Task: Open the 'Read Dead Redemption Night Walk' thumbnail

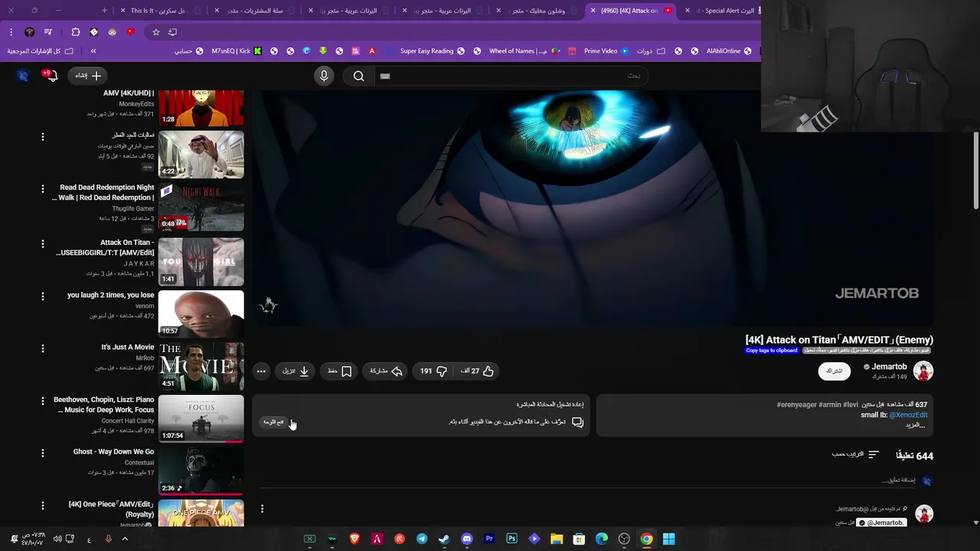Action: point(201,207)
